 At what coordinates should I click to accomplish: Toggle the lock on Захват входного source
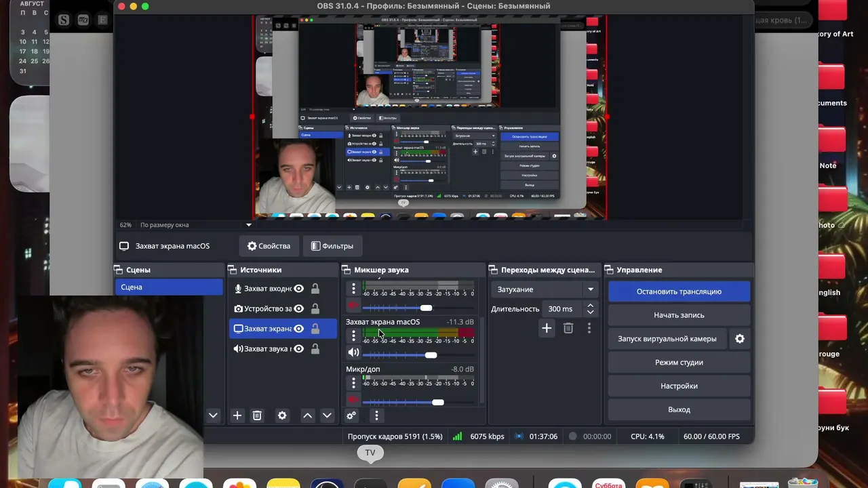click(x=315, y=289)
